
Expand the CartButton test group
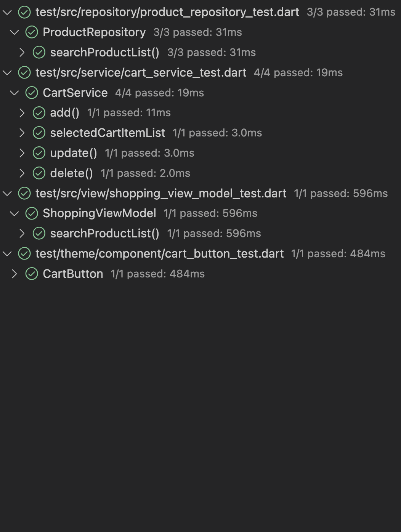[14, 274]
